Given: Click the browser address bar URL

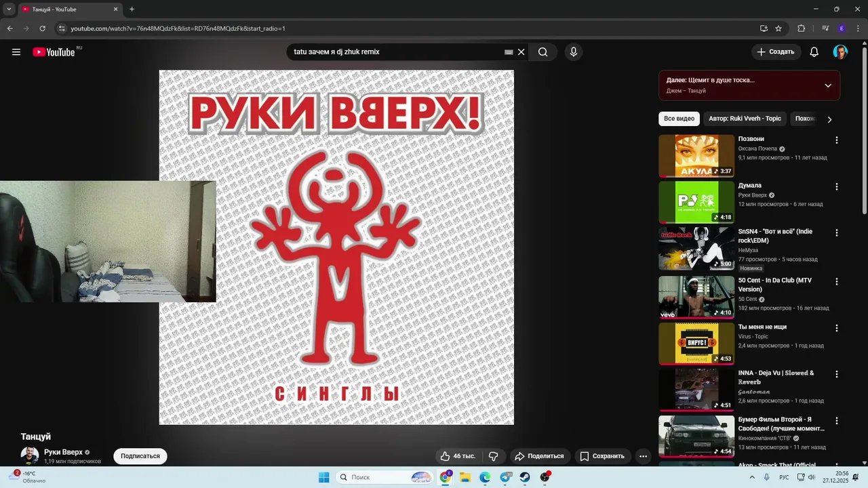Looking at the screenshot, I should (178, 28).
